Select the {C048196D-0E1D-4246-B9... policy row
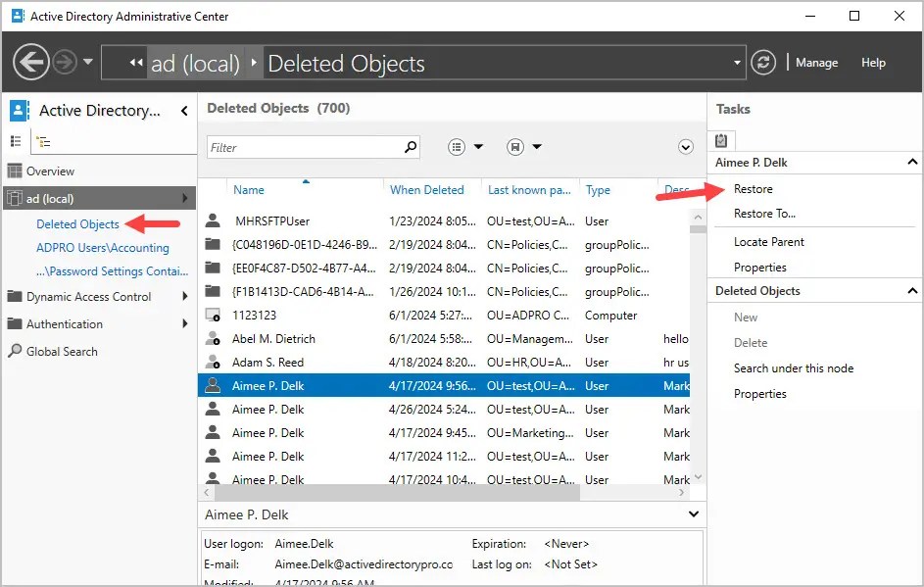This screenshot has height=587, width=924. (444, 245)
